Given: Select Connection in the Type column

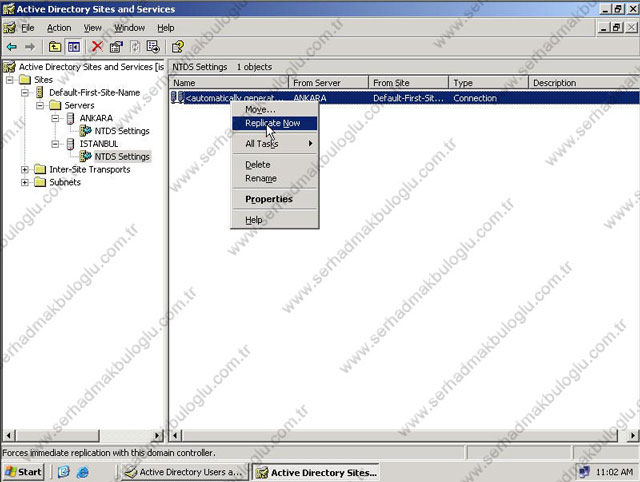Looking at the screenshot, I should pyautogui.click(x=475, y=98).
